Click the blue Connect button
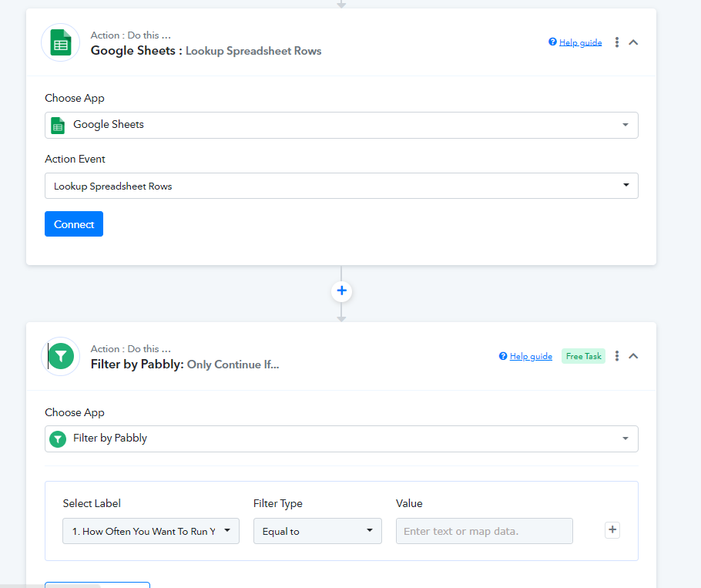Image resolution: width=701 pixels, height=588 pixels. coord(74,224)
